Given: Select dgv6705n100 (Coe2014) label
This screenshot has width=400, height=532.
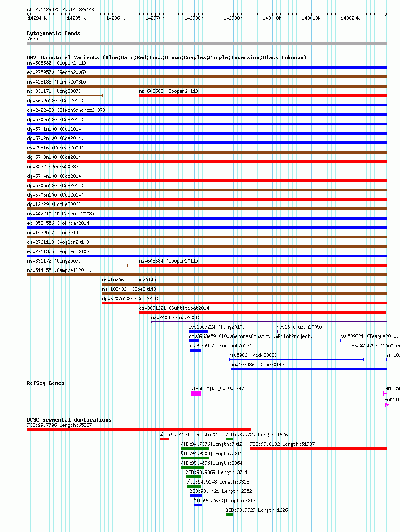Looking at the screenshot, I should coord(55,186).
